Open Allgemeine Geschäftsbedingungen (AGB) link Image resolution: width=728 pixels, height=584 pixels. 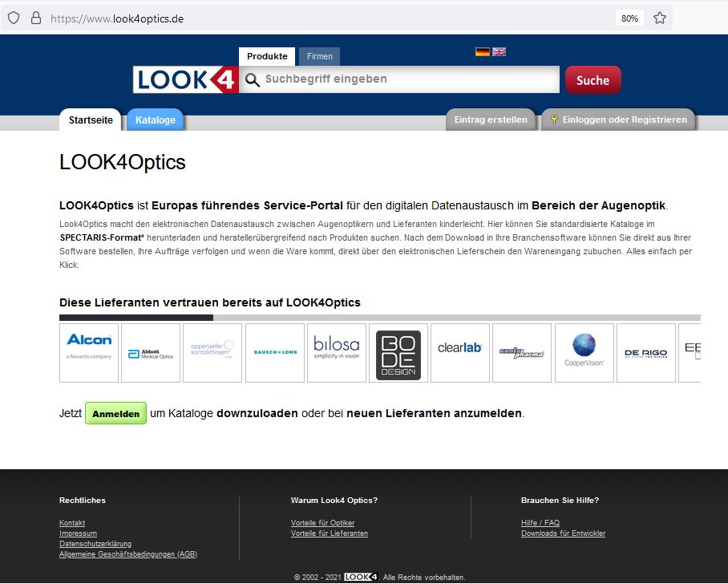click(128, 554)
